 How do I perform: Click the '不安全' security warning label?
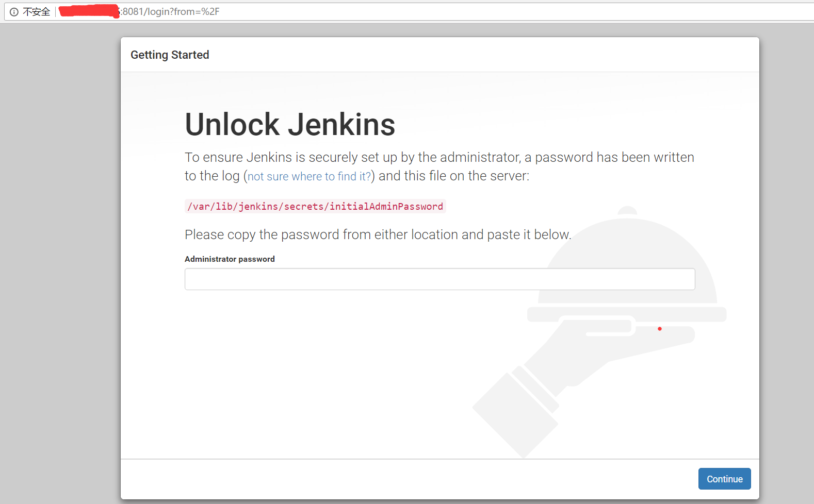(36, 11)
